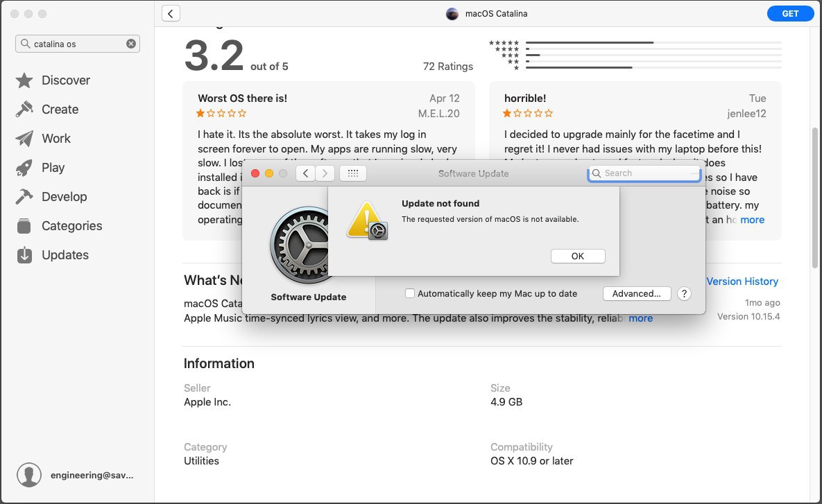
Task: Click reviewer name jenlee12
Action: click(746, 113)
